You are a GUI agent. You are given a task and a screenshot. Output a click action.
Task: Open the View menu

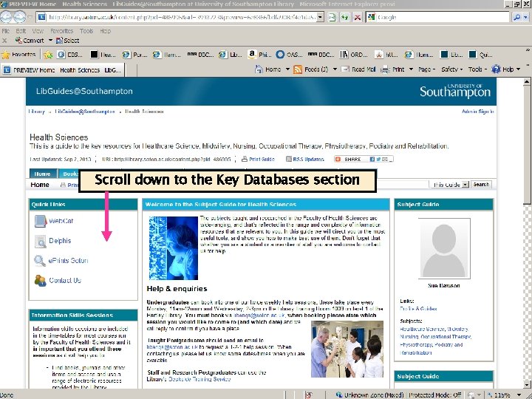tap(38, 31)
